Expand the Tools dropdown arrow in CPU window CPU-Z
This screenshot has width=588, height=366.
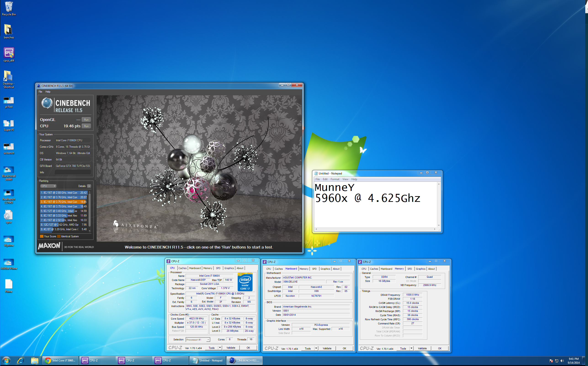[220, 348]
